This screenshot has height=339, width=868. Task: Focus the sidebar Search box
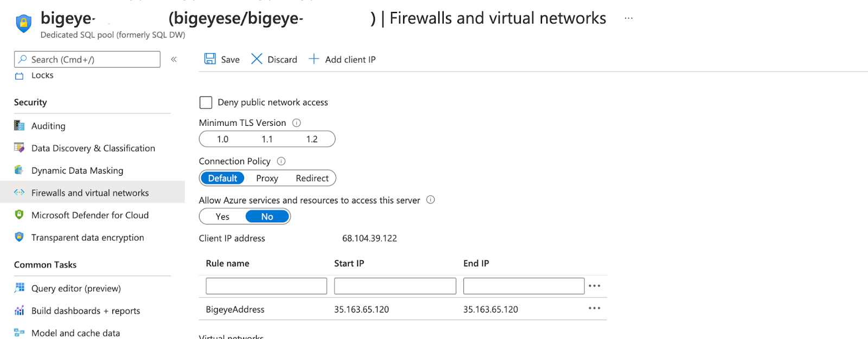87,59
